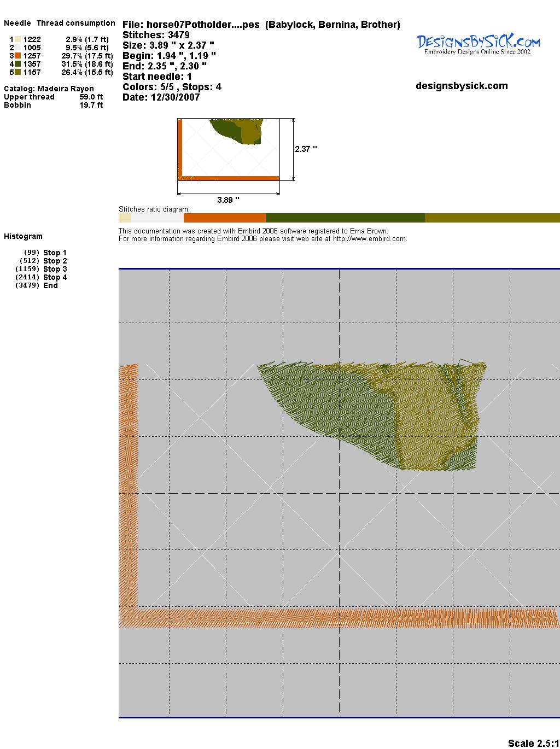Click the white 1005 thread swatch
The width and height of the screenshot is (560, 749).
(x=17, y=48)
